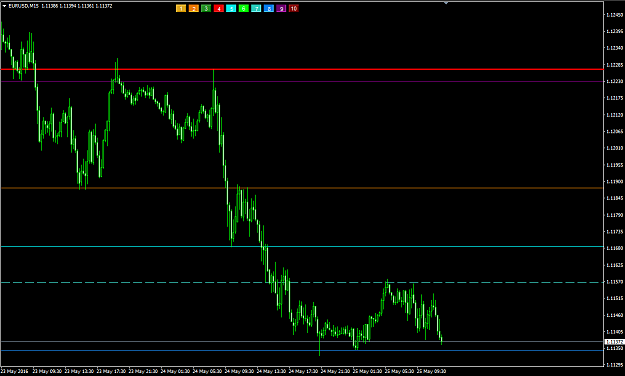Click the 23 May 17:30 time label
The height and width of the screenshot is (376, 625).
[111, 371]
